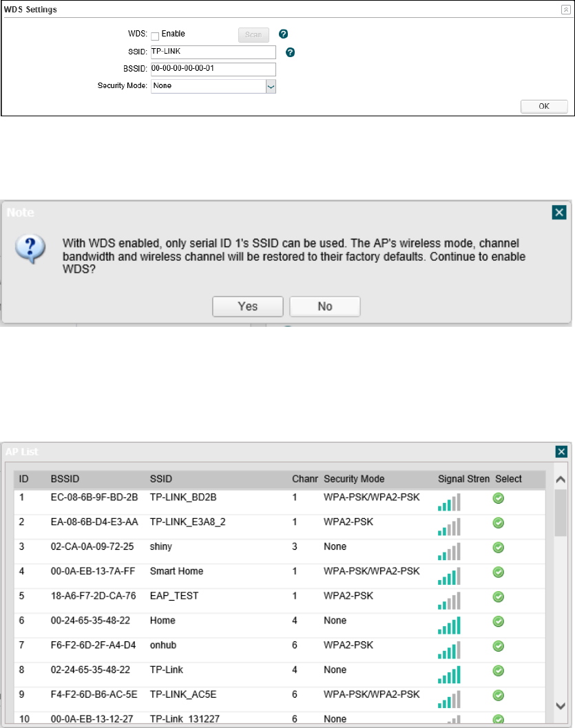This screenshot has height=728, width=575.
Task: Open help icon next to Scan button
Action: [x=283, y=34]
